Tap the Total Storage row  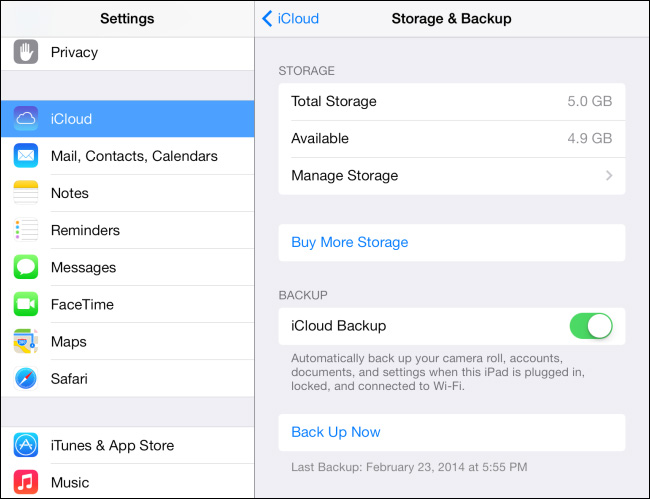[451, 101]
